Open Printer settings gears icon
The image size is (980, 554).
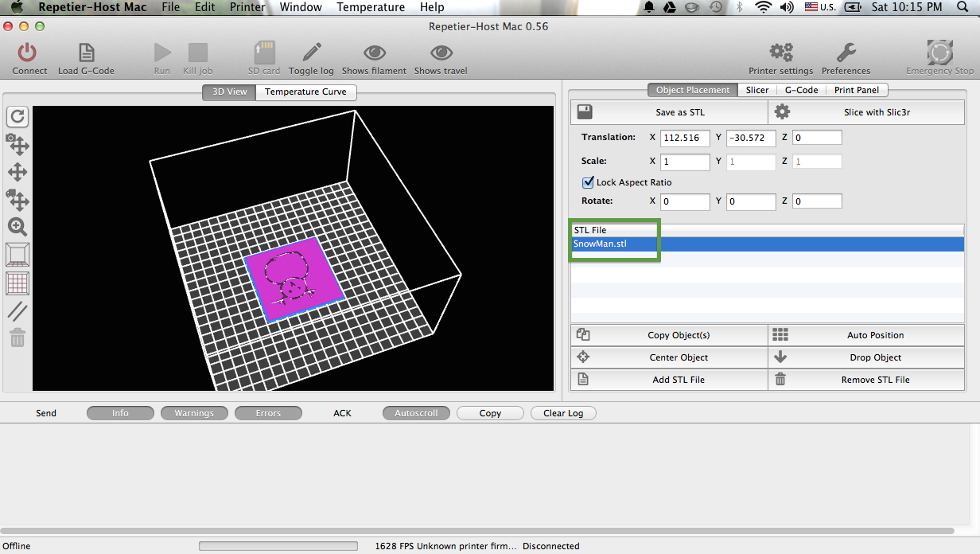(781, 53)
